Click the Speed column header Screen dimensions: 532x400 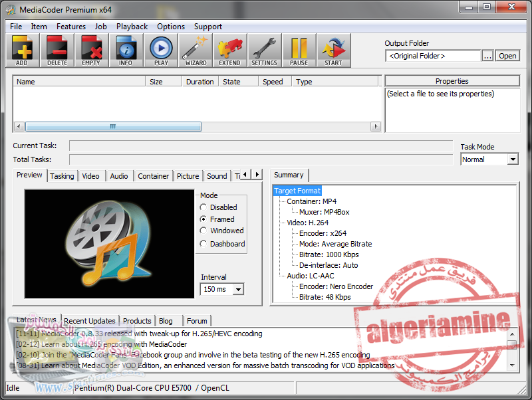tap(275, 82)
